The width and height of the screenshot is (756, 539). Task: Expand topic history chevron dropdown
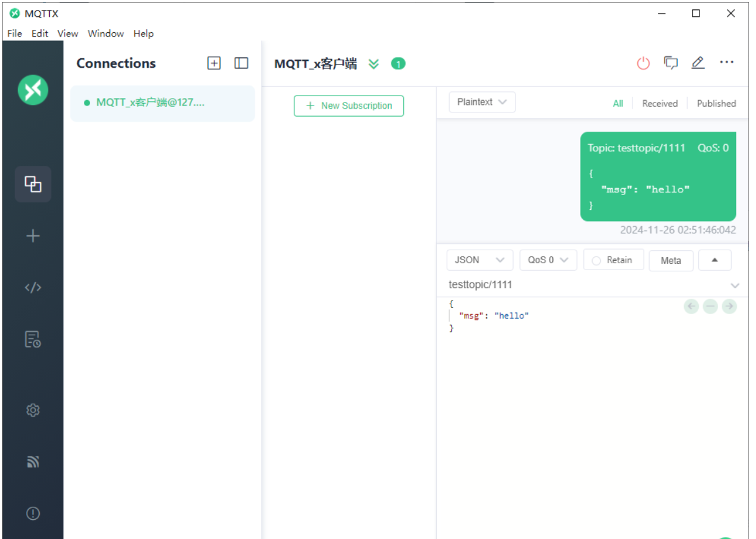[x=735, y=286]
